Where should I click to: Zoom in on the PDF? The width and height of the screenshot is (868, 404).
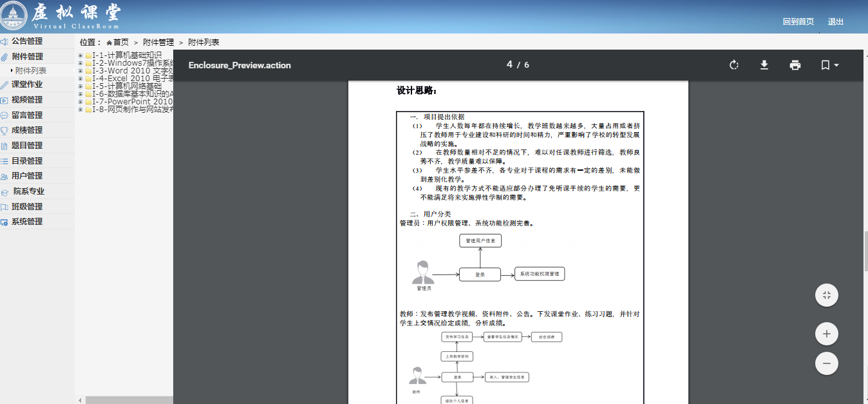[x=826, y=334]
